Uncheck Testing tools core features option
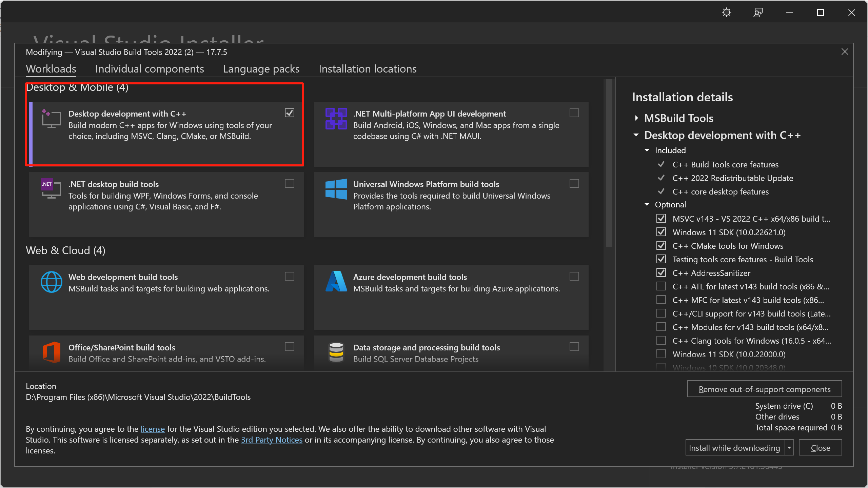Viewport: 868px width, 488px height. (x=661, y=259)
